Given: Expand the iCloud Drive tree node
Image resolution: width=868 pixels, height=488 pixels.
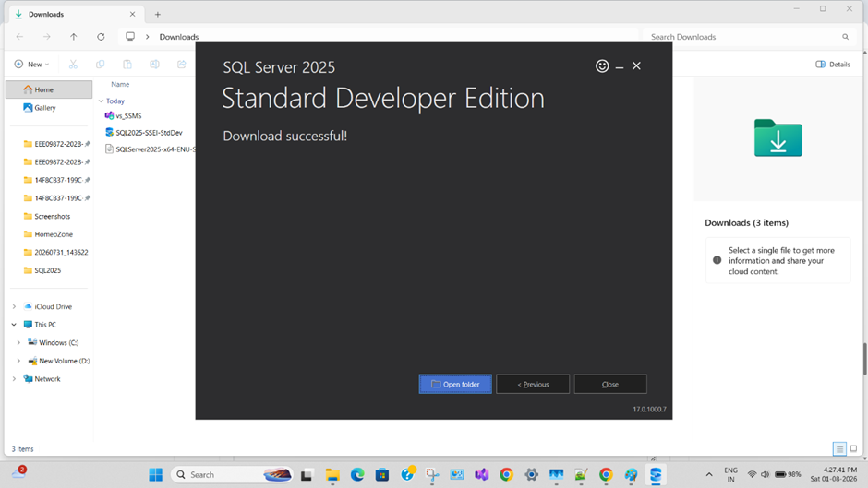Looking at the screenshot, I should coord(15,306).
